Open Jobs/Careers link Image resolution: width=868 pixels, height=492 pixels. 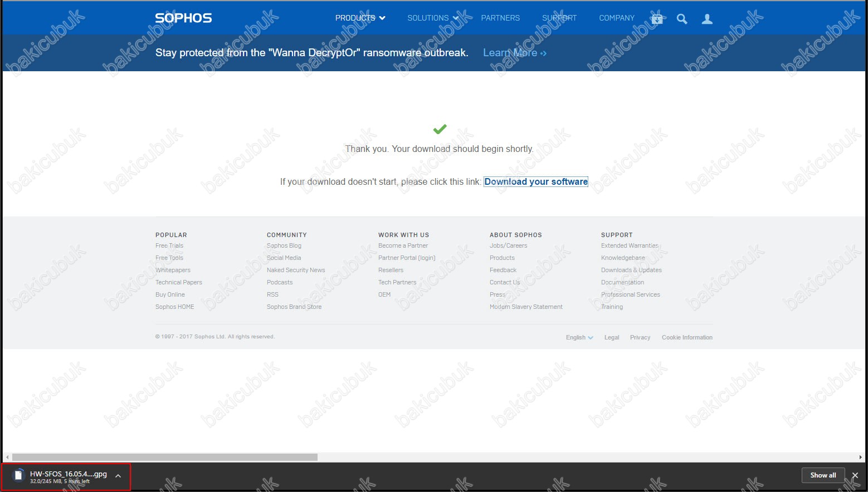tap(509, 245)
